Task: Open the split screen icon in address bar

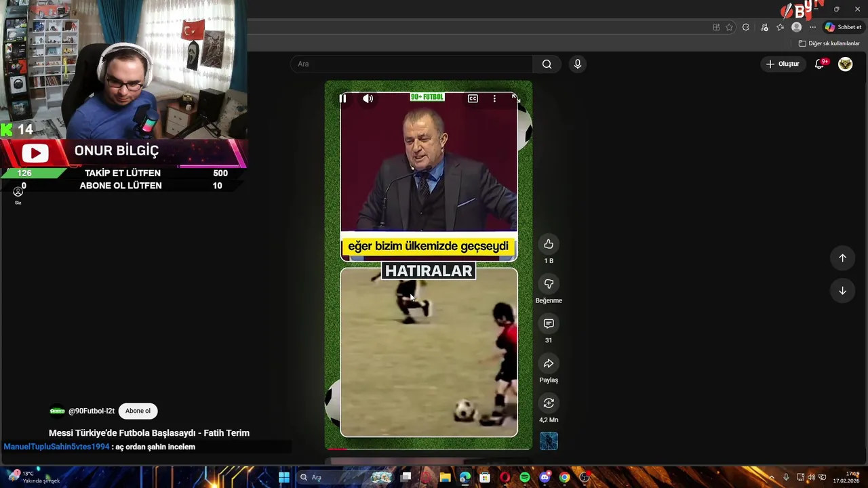Action: 716,27
